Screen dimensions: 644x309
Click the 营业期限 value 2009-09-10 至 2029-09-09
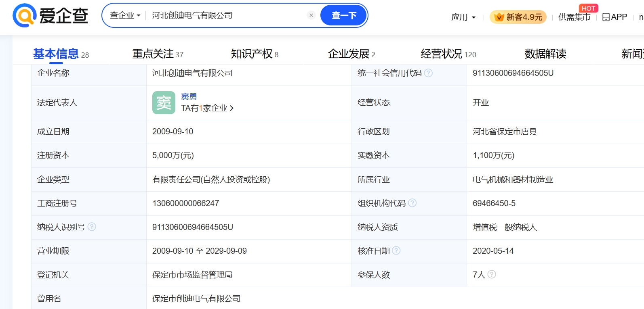(x=199, y=251)
